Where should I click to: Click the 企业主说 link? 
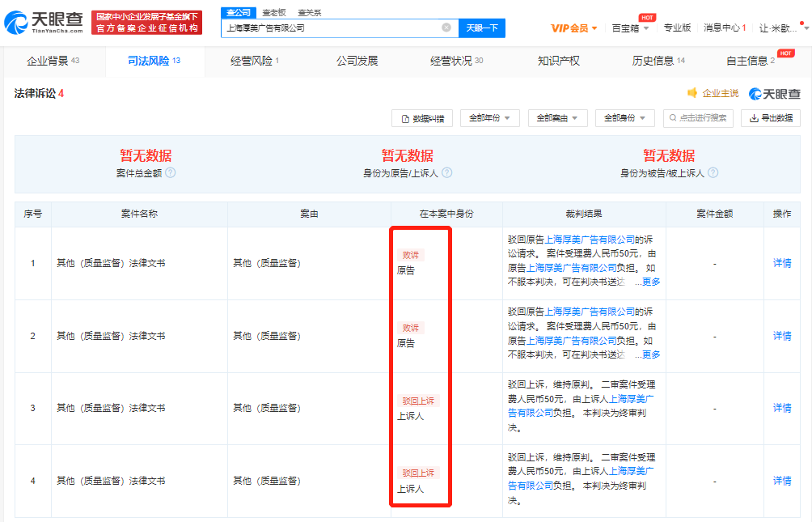[x=721, y=93]
